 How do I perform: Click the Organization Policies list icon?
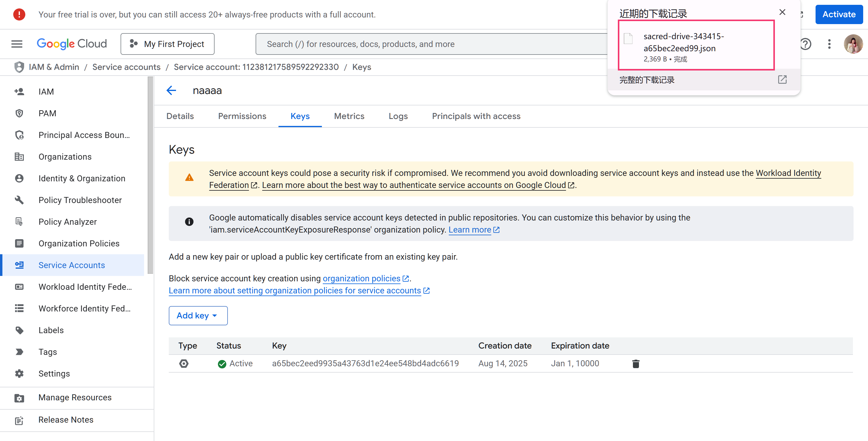point(19,243)
